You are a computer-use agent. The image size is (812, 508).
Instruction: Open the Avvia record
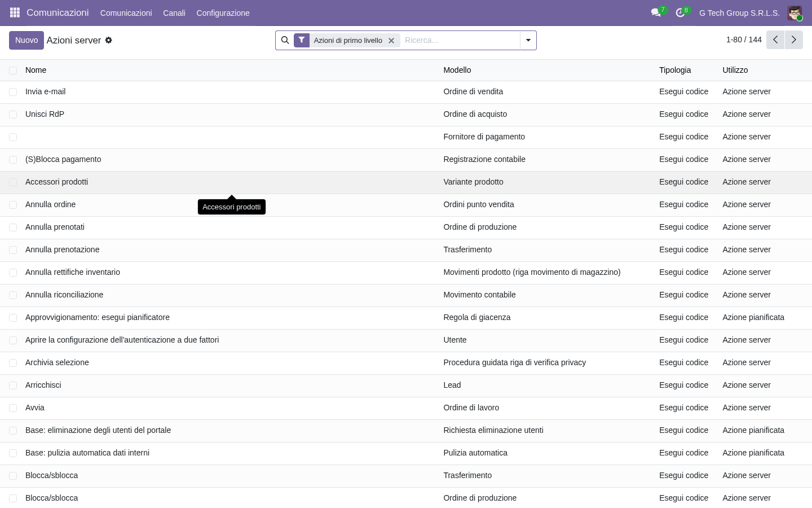35,408
